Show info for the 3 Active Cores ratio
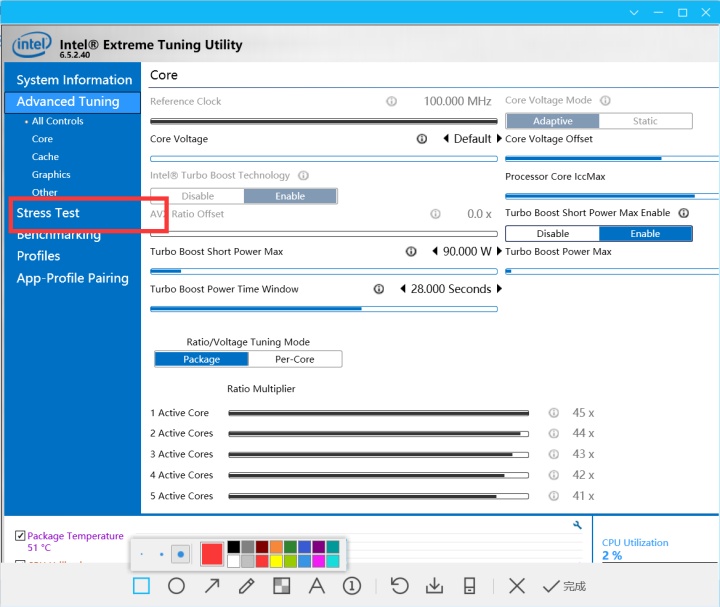720x607 pixels. pyautogui.click(x=554, y=454)
